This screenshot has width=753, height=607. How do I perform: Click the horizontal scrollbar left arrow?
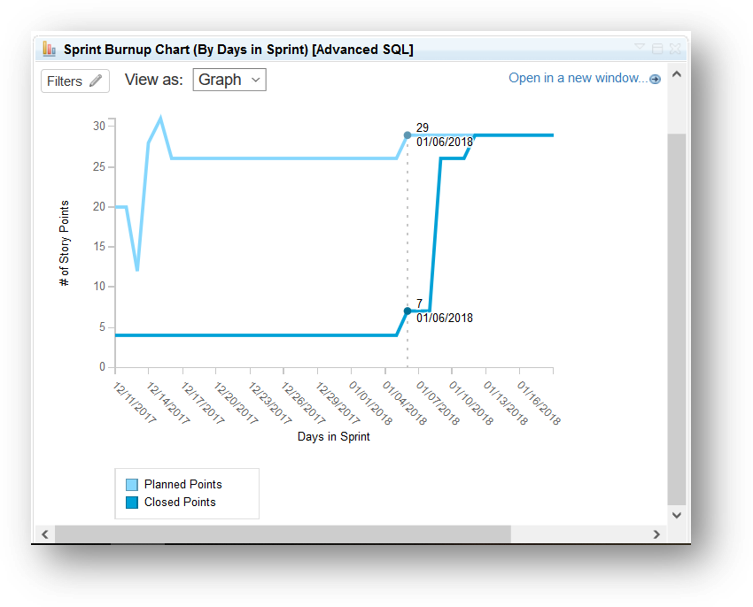coord(45,534)
